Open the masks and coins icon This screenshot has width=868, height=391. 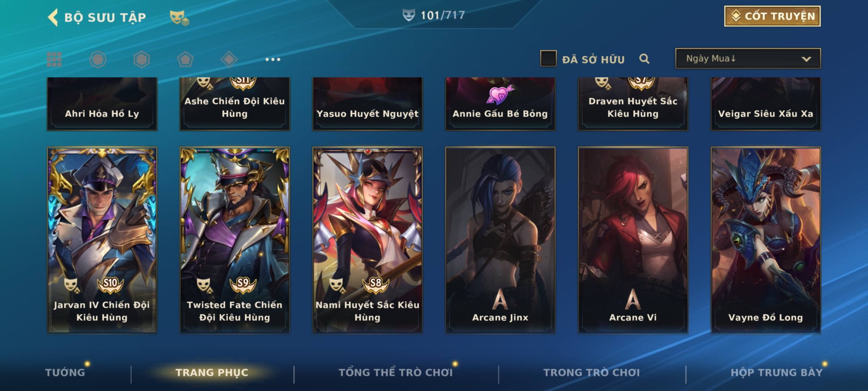point(179,18)
